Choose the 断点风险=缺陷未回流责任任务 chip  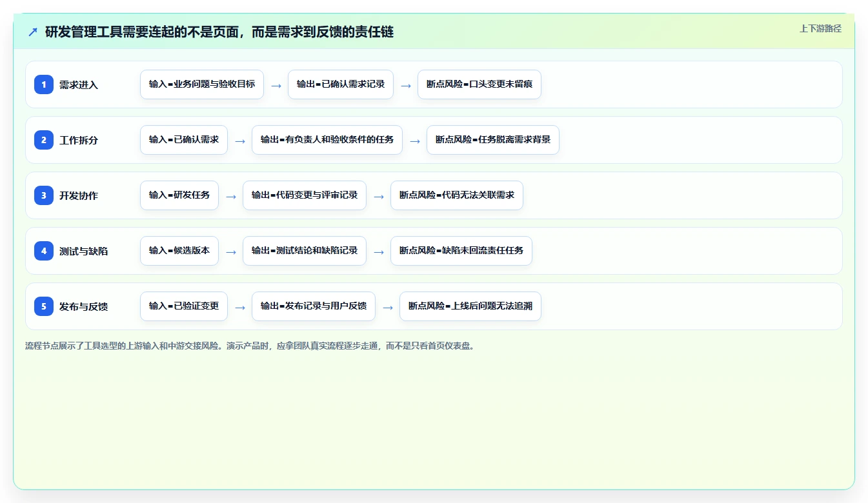pyautogui.click(x=461, y=251)
